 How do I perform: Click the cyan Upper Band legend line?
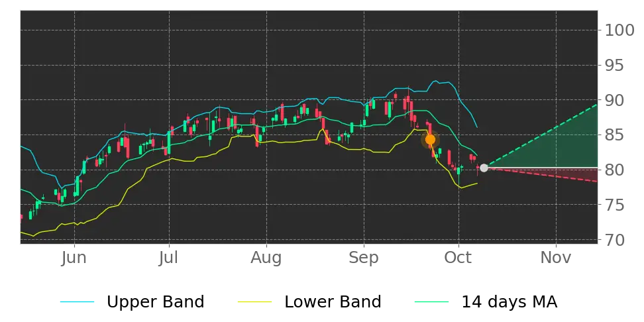coord(78,303)
